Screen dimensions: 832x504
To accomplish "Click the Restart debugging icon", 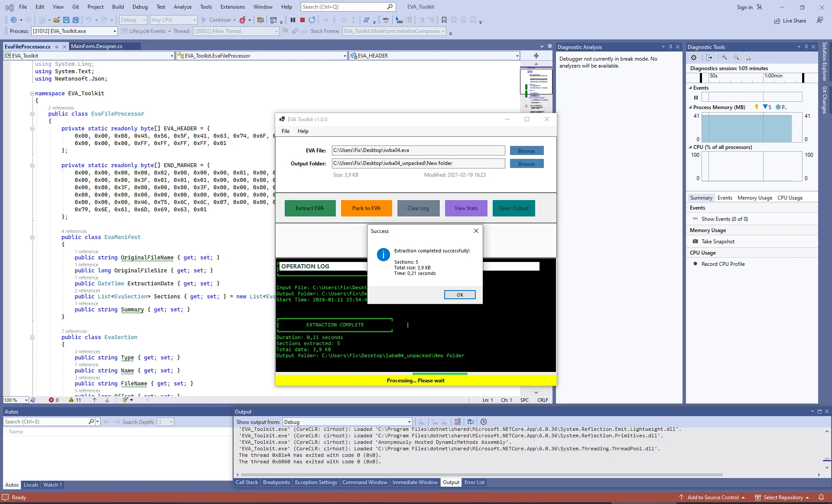I will point(312,20).
